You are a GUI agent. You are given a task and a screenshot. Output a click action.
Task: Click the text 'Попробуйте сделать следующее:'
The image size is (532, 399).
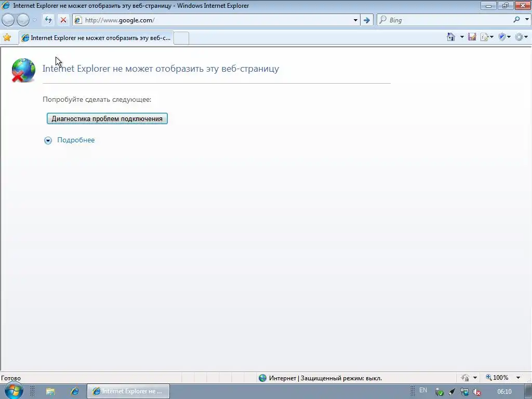point(97,99)
